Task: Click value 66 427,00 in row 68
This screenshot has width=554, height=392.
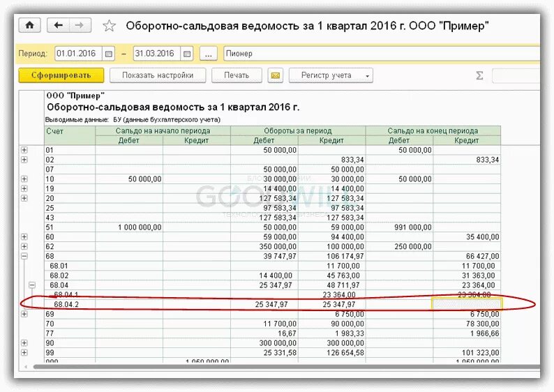Action: [482, 256]
